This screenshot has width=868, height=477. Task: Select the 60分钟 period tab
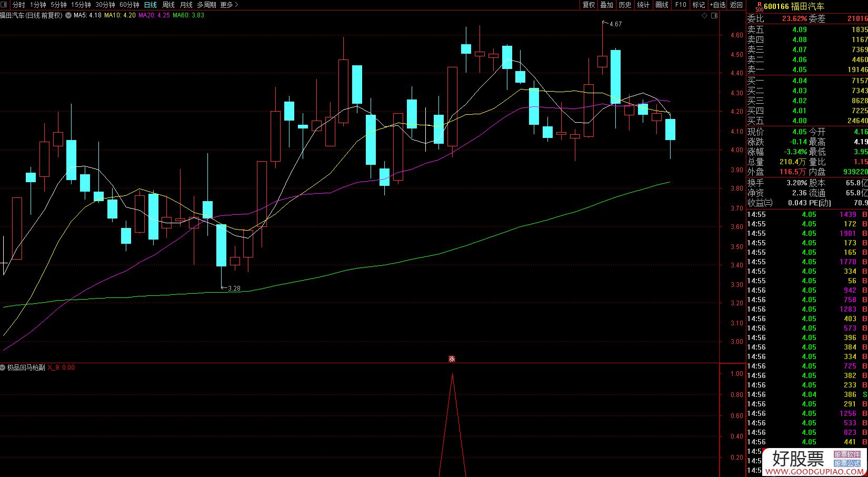129,5
